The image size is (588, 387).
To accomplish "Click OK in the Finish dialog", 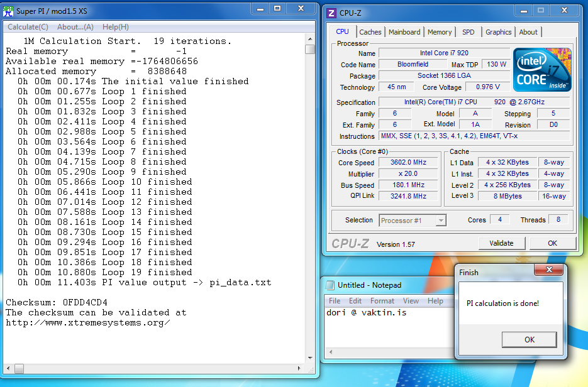I will click(x=529, y=339).
